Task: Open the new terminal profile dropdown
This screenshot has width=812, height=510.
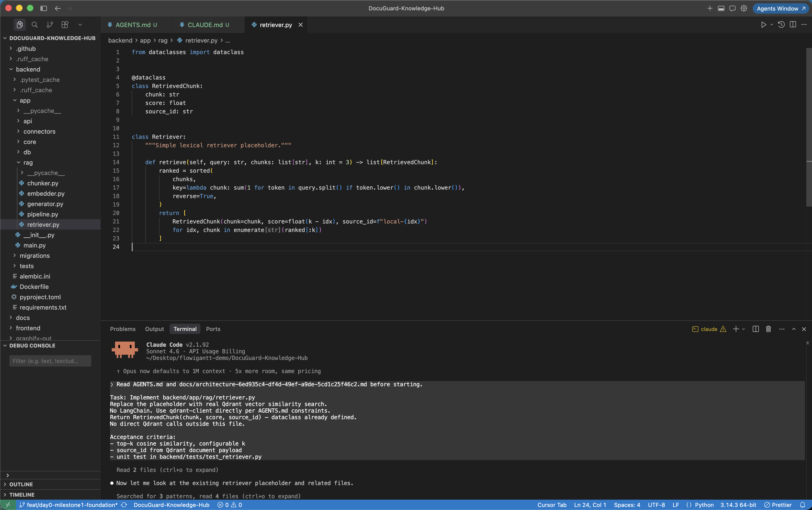Action: coord(744,329)
